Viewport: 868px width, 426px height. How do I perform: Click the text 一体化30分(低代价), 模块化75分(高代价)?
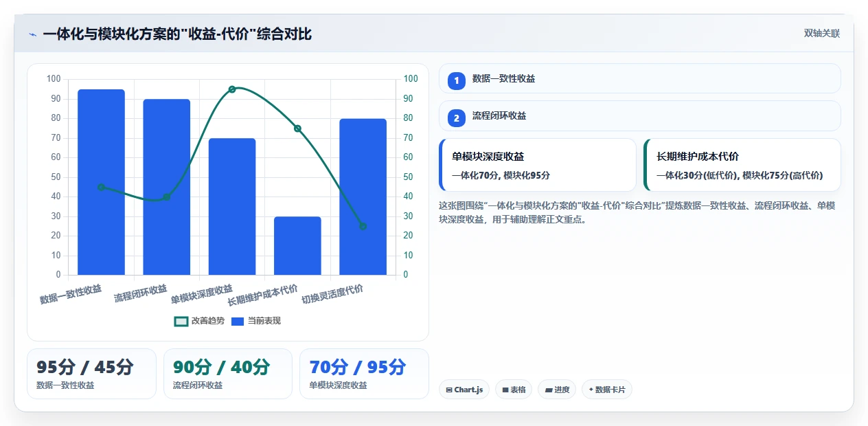click(740, 175)
